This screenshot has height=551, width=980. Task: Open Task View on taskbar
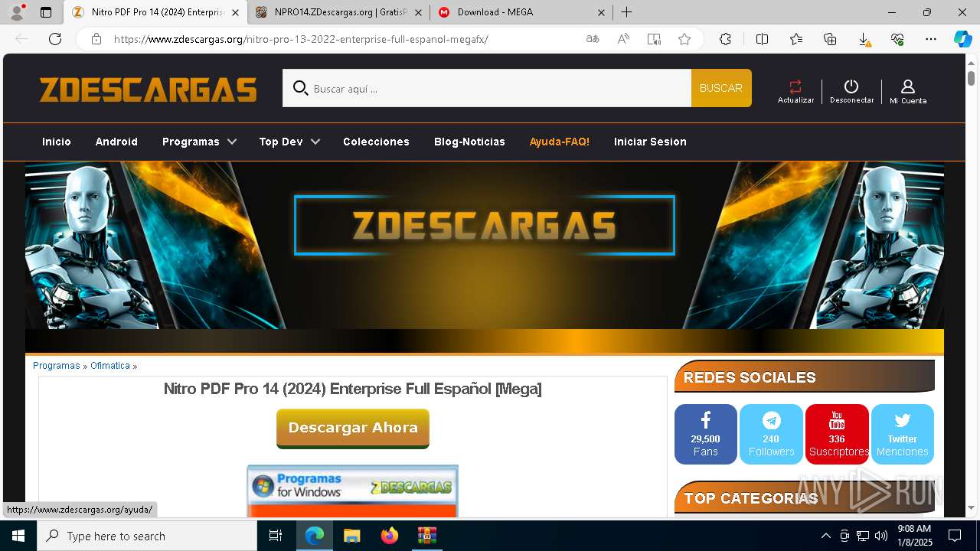(276, 536)
